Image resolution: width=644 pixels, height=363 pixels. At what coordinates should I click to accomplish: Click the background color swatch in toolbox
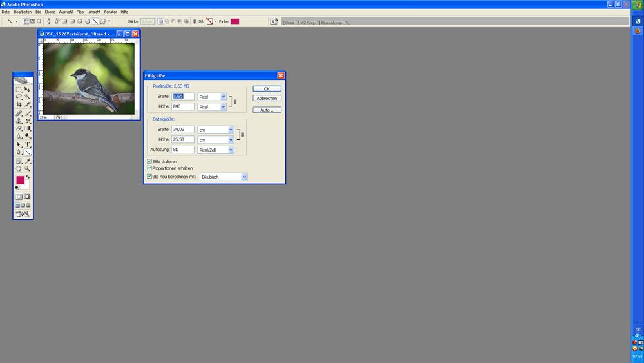coord(26,186)
